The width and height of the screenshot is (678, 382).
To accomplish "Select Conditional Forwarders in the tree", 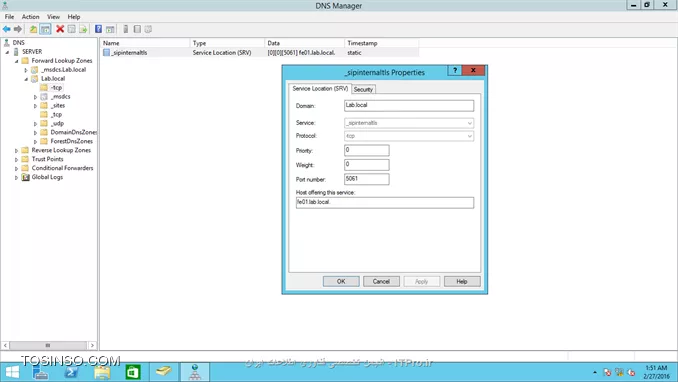I will pyautogui.click(x=62, y=168).
